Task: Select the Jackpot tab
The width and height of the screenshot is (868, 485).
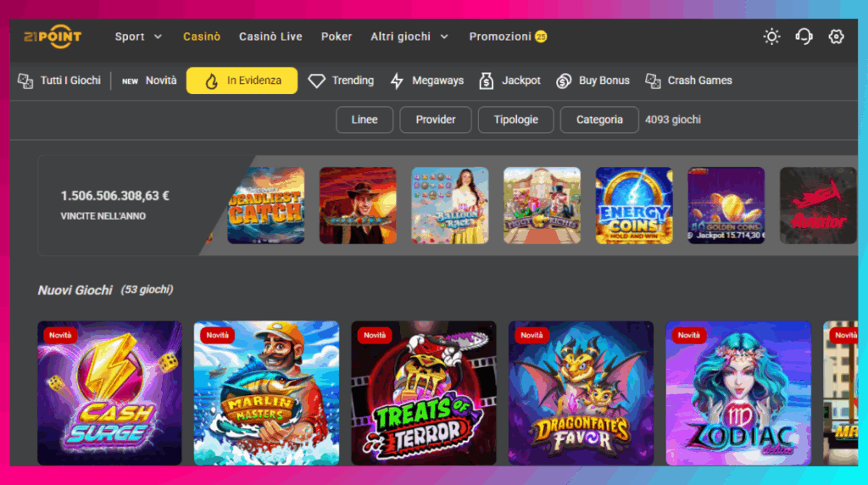Action: coord(509,81)
